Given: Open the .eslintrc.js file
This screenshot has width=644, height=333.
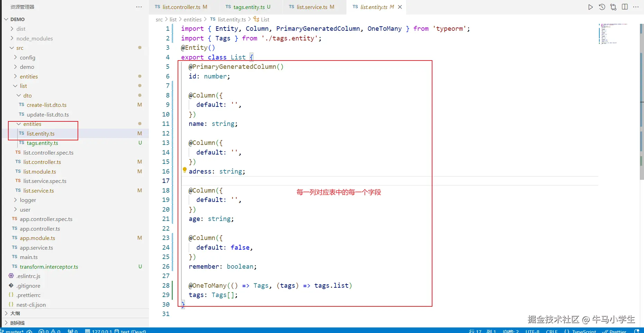Looking at the screenshot, I should point(28,276).
